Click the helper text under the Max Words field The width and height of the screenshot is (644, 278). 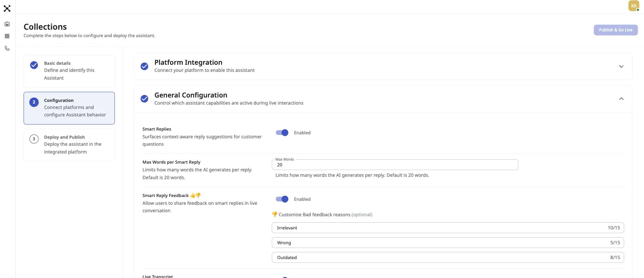coord(352,175)
